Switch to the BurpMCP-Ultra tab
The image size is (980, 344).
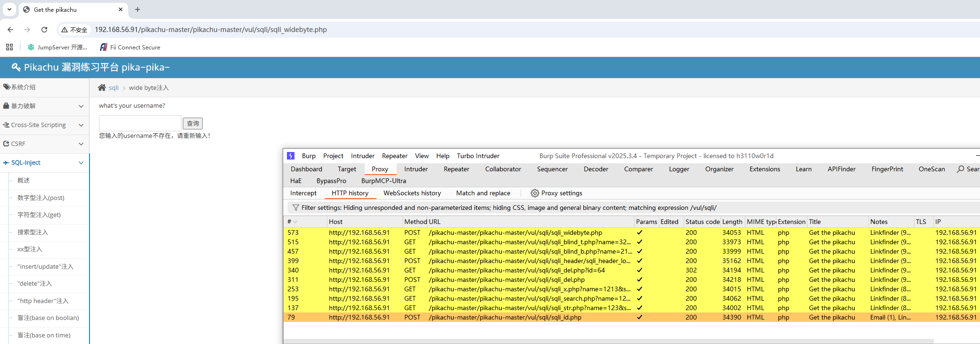(x=384, y=181)
